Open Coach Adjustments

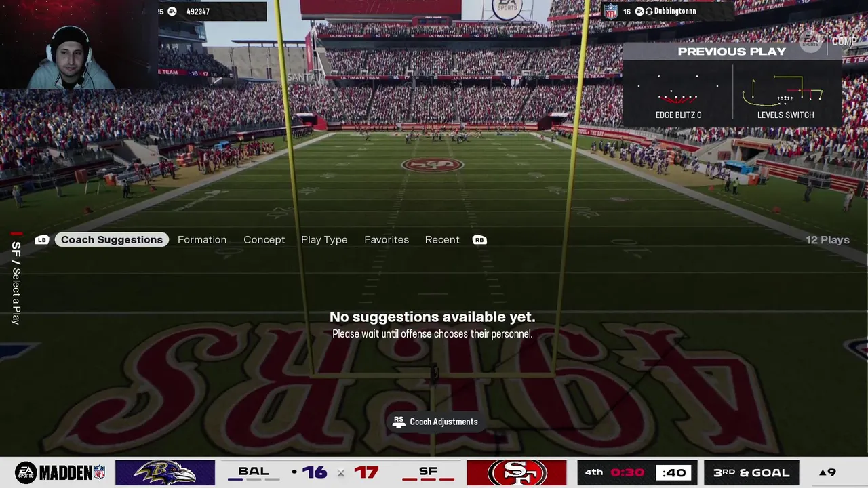click(x=435, y=422)
